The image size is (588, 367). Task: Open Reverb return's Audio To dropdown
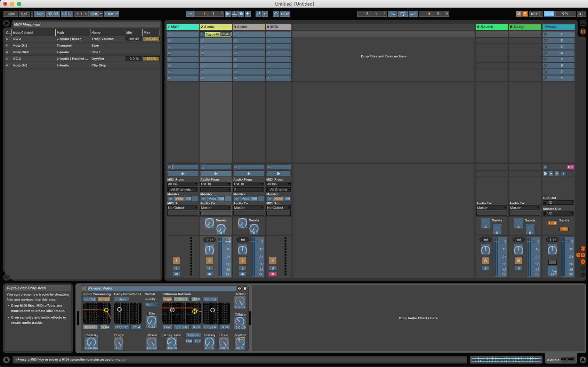click(x=492, y=208)
